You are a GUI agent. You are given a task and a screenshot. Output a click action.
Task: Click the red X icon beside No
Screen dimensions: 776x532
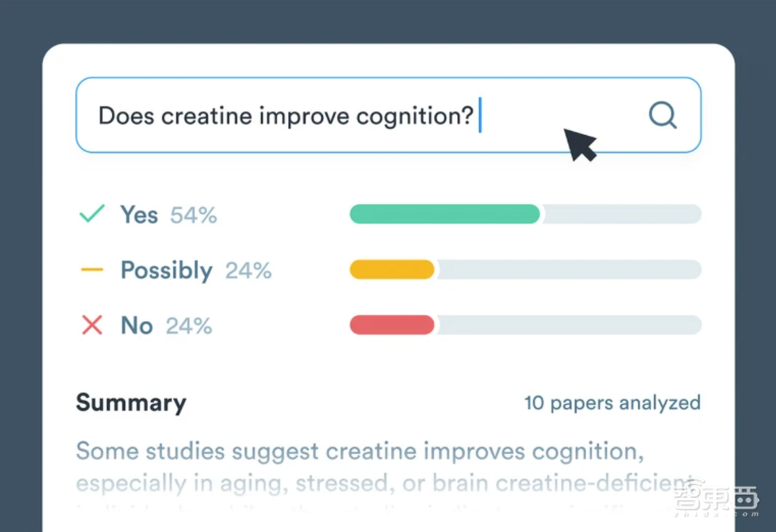pyautogui.click(x=92, y=325)
